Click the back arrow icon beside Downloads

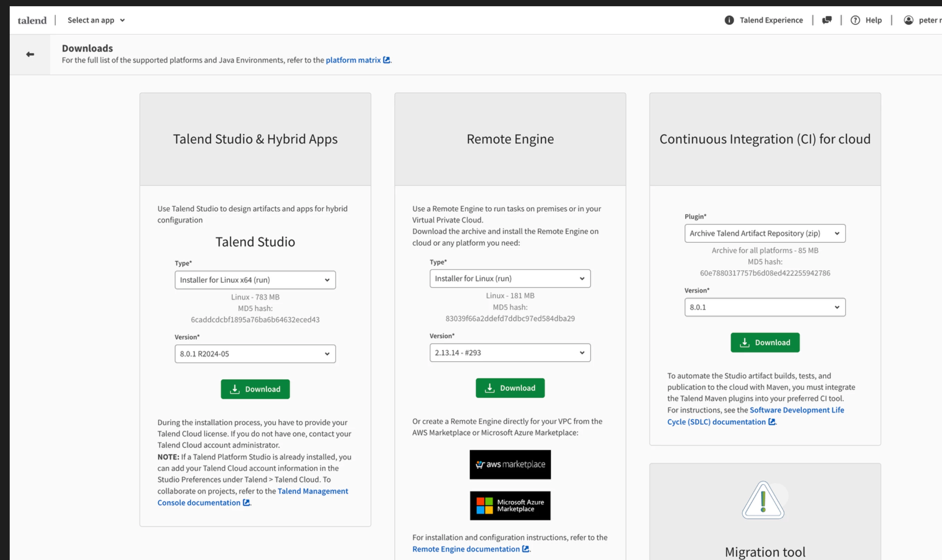30,54
